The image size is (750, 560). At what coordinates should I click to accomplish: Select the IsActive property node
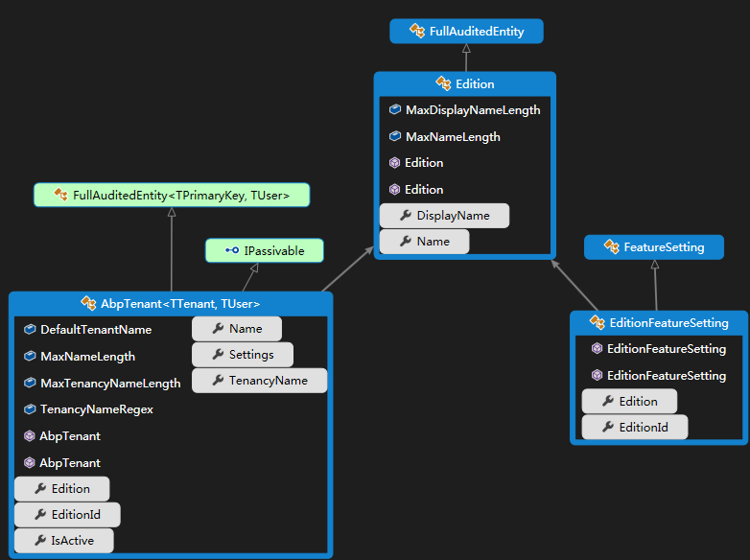(64, 541)
